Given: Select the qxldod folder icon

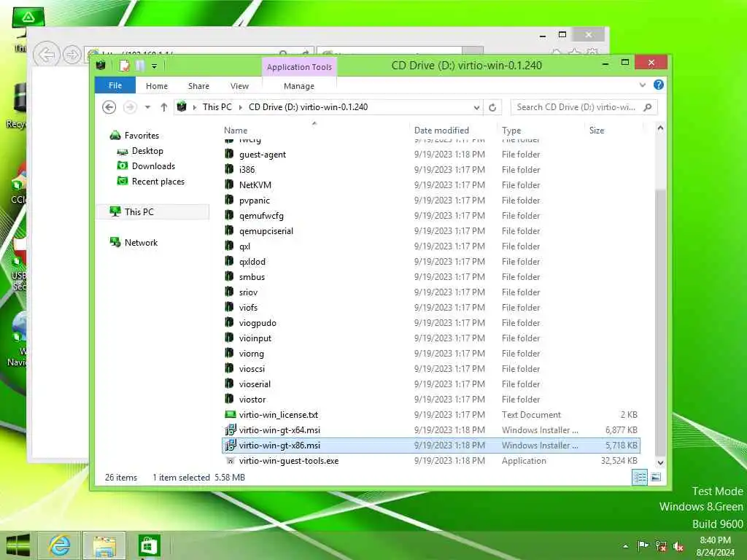Looking at the screenshot, I should [x=229, y=261].
